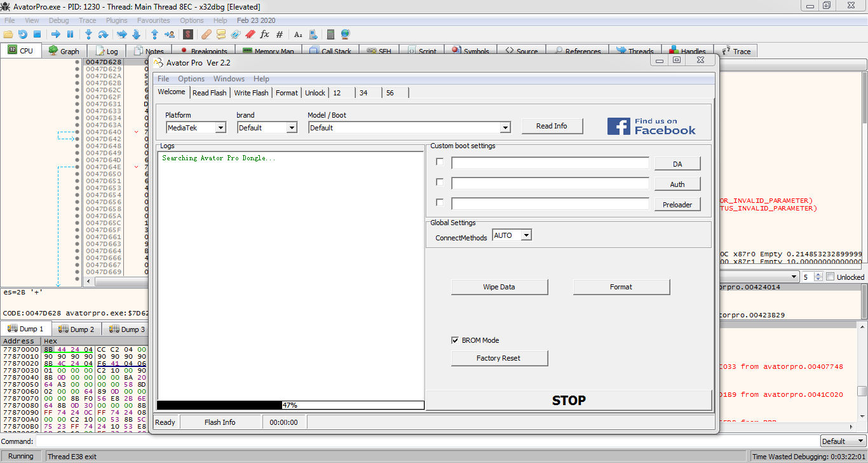Check the DA custom boot checkbox

pos(440,162)
